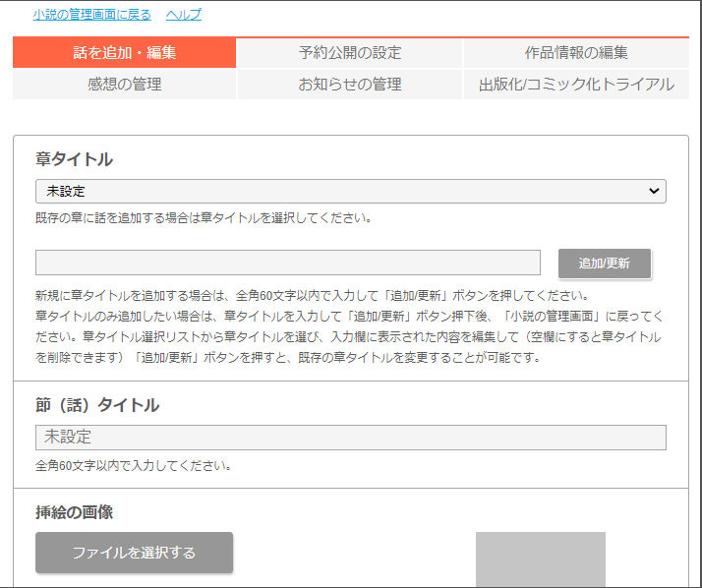Click the ファイルを選択する button
Screen dimensions: 702x588
pos(134,553)
